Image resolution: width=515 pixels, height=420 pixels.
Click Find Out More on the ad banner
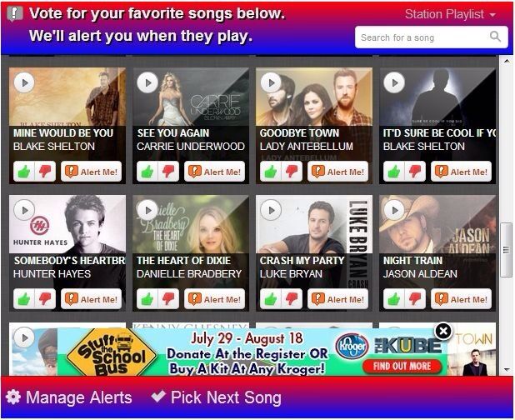pos(402,366)
